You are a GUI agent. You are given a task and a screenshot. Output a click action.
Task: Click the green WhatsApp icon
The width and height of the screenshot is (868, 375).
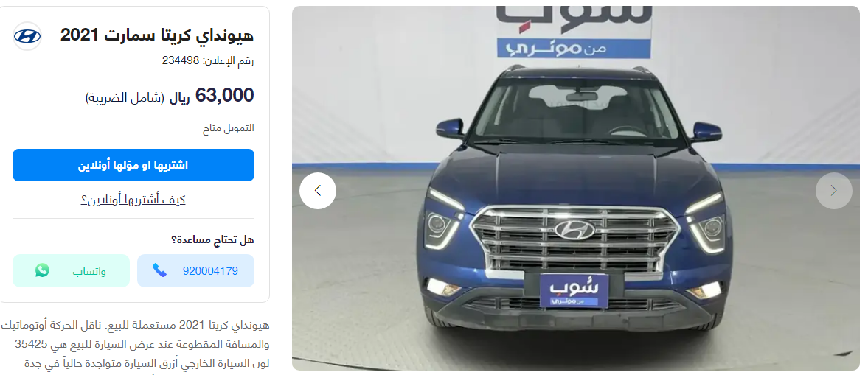coord(42,270)
